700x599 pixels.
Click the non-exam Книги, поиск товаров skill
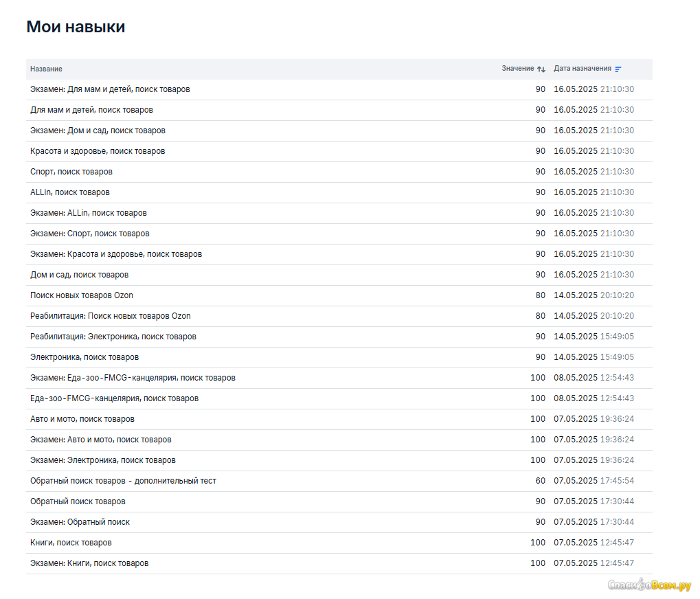click(71, 543)
